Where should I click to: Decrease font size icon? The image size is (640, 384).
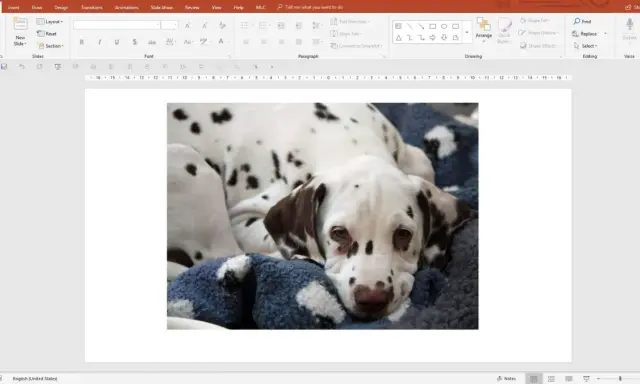pos(204,25)
